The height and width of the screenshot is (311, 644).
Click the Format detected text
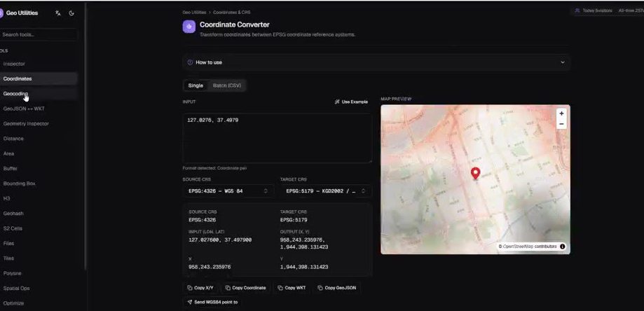click(214, 168)
